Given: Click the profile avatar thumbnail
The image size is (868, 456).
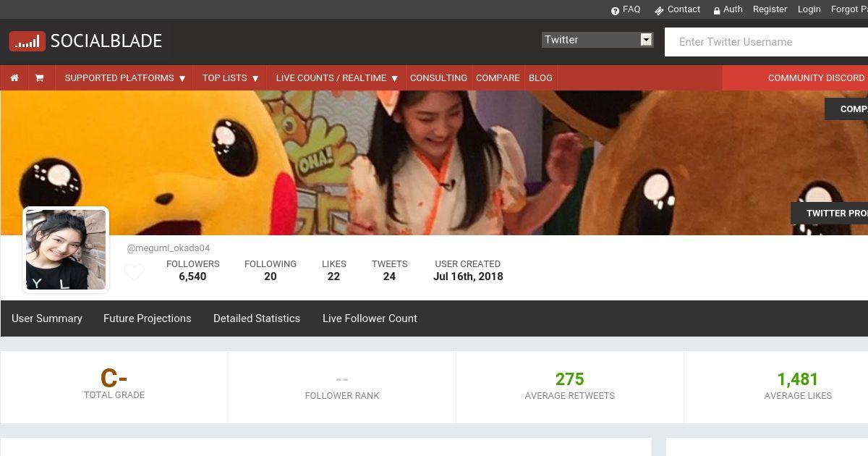Looking at the screenshot, I should pos(66,250).
